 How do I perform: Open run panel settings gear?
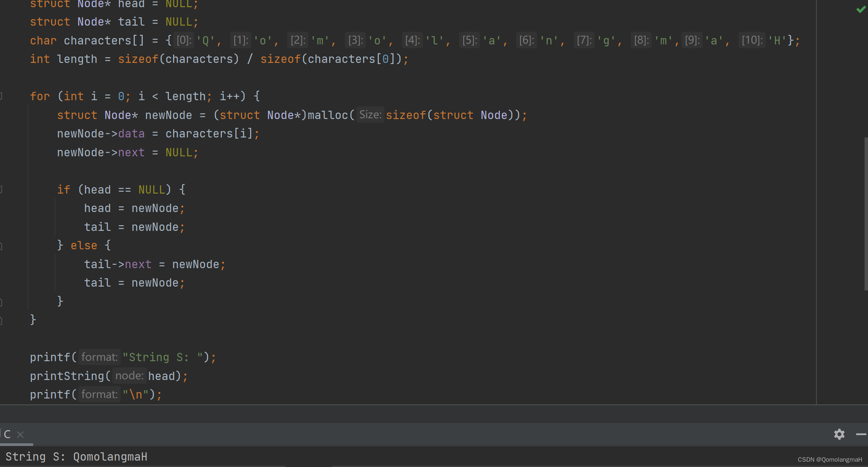point(839,434)
